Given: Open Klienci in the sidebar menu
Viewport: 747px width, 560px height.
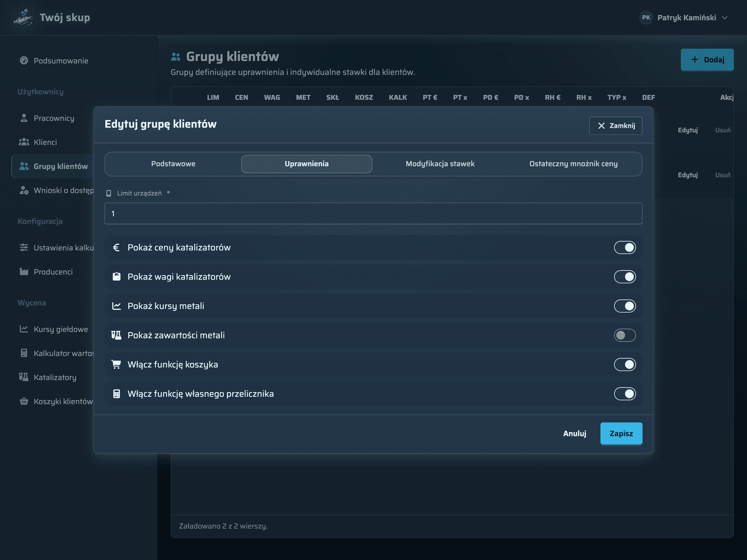Looking at the screenshot, I should [45, 142].
